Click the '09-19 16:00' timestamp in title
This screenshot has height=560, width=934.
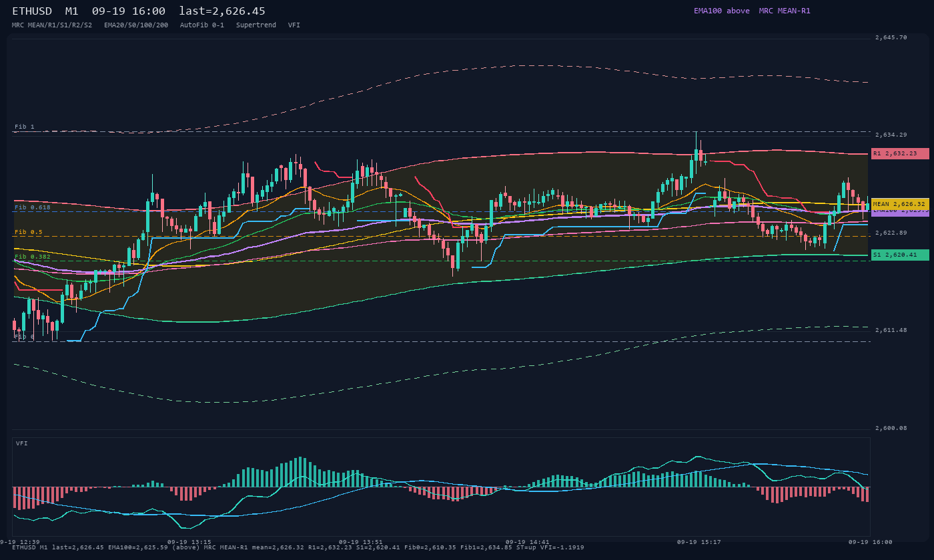[x=129, y=11]
